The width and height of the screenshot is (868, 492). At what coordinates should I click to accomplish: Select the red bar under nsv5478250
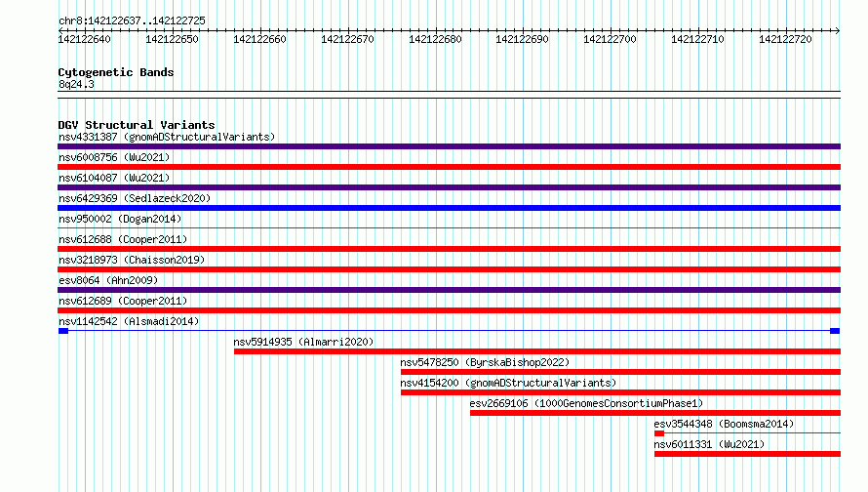tap(620, 372)
